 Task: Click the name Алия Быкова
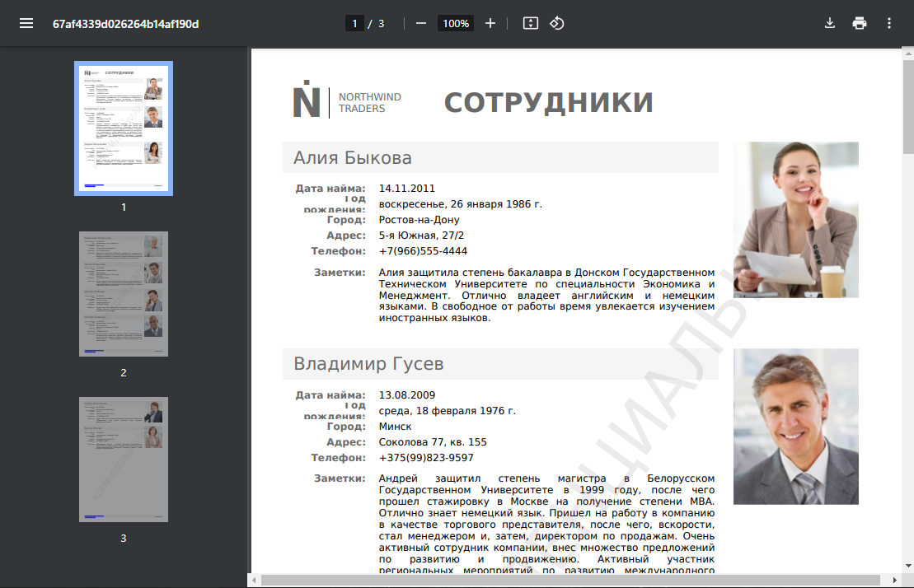point(352,158)
